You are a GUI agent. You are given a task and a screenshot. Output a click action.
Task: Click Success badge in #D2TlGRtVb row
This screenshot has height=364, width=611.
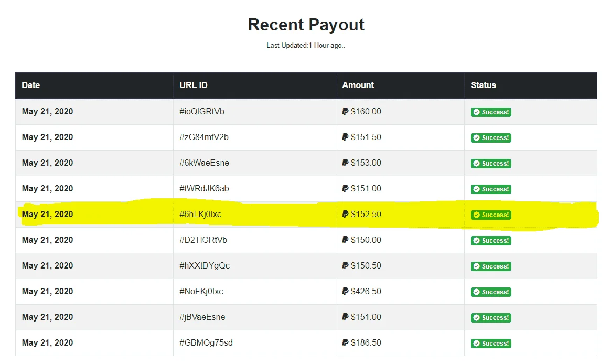click(491, 241)
